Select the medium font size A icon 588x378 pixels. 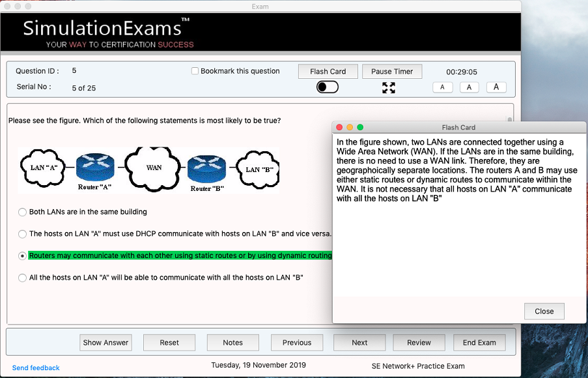[469, 87]
